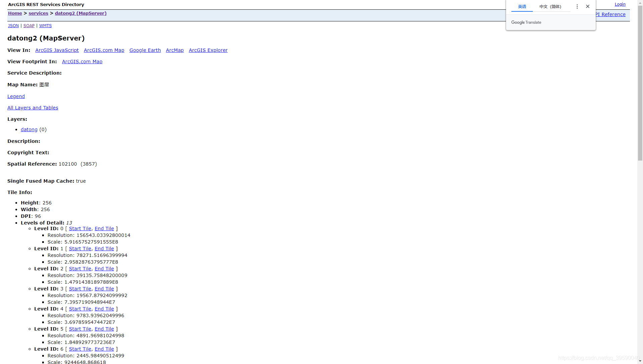Click the ArcGIS JavaScript view option
This screenshot has height=364, width=643.
click(x=57, y=50)
